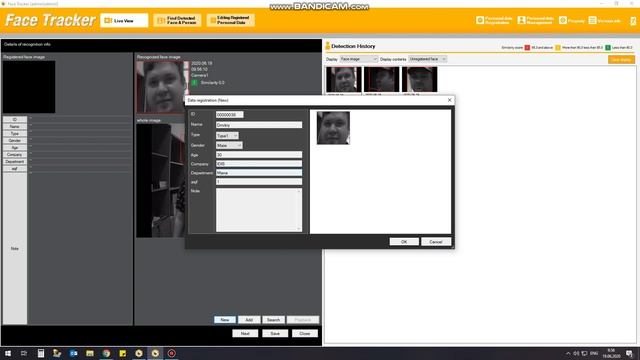Click the active Face Tracker taskbar icon
Viewport: 640px width, 360px height.
[x=155, y=353]
